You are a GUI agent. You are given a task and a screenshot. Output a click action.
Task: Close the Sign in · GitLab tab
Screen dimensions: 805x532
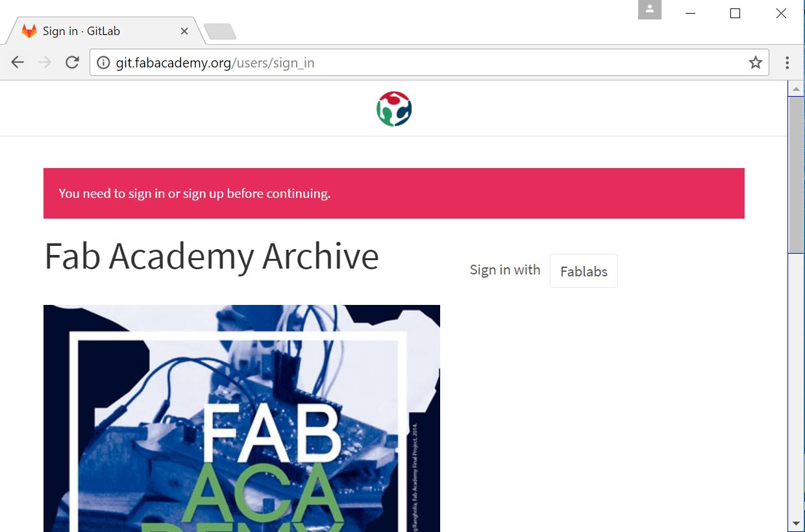pyautogui.click(x=184, y=31)
